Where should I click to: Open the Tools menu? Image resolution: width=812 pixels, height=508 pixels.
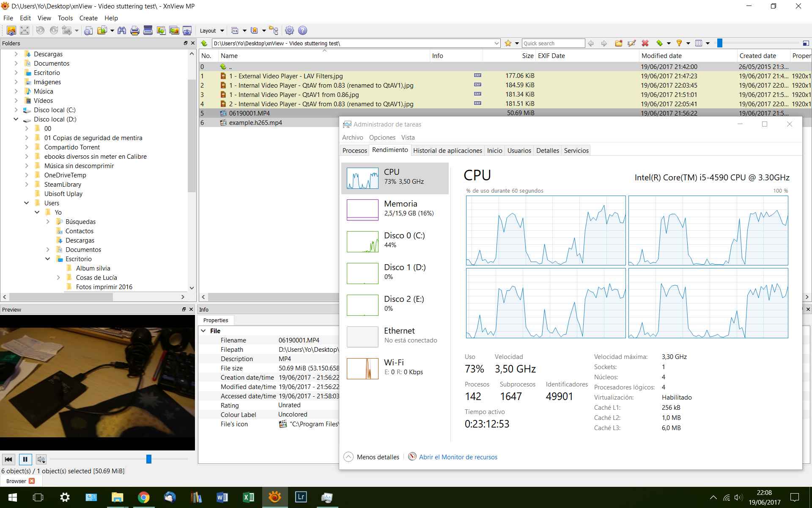65,18
